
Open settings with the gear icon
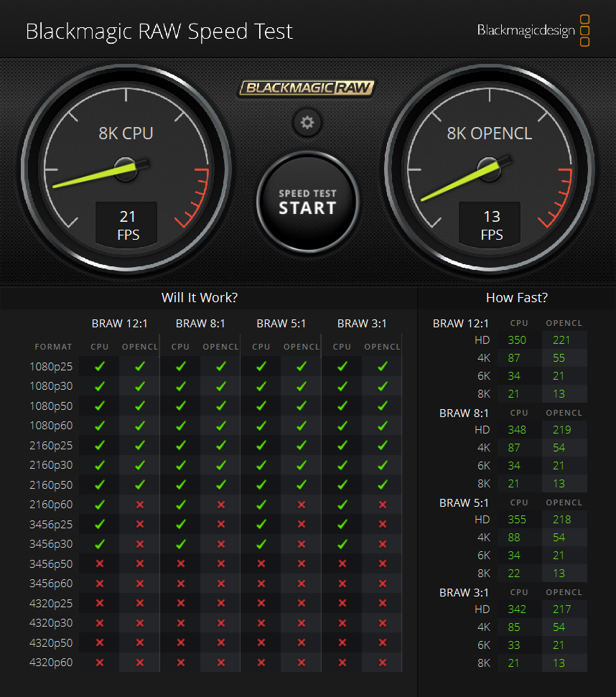pyautogui.click(x=307, y=122)
